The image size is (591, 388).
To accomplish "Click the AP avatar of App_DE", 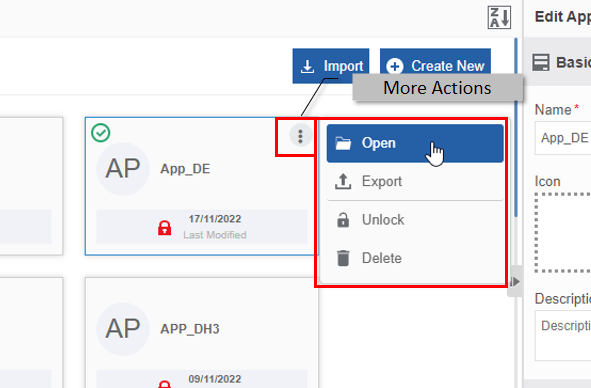I will tap(123, 169).
